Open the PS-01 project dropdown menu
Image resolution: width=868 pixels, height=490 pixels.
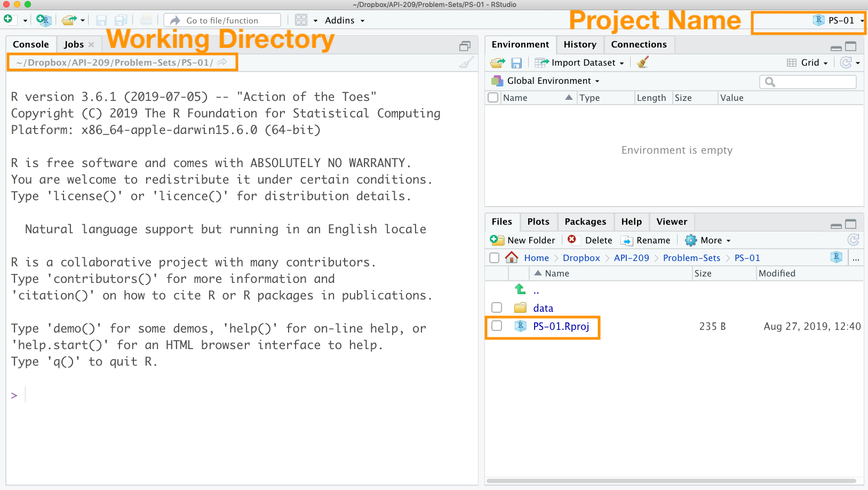pos(840,20)
